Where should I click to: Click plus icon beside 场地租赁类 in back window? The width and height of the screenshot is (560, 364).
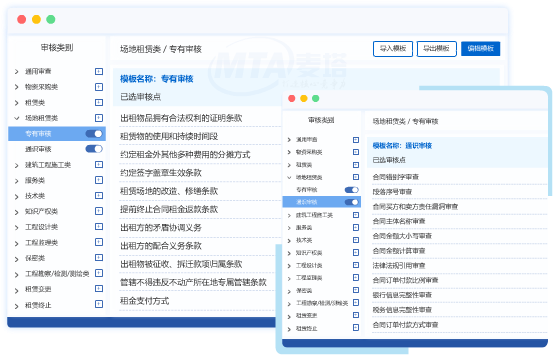pos(99,118)
